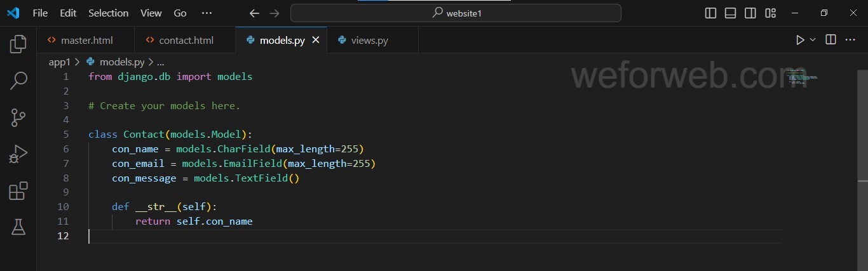Open the Explorer view in activity bar
This screenshot has height=271, width=868.
tap(18, 44)
